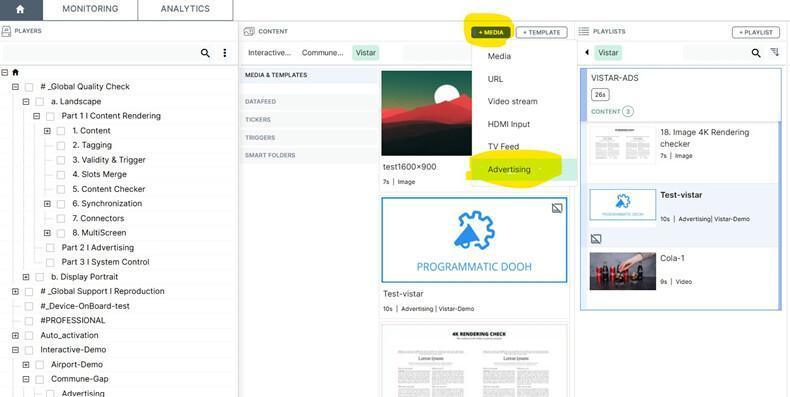The height and width of the screenshot is (397, 790).
Task: Open the players three-dot options menu
Action: (x=225, y=53)
